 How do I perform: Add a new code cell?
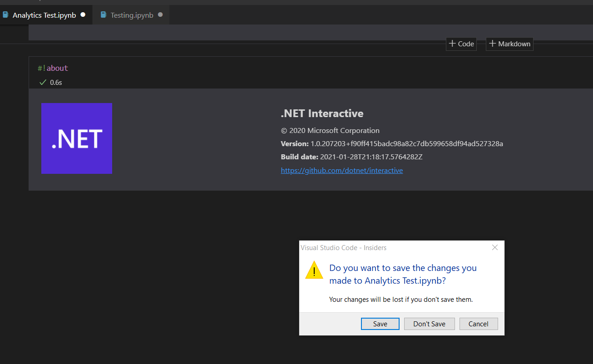click(x=461, y=44)
